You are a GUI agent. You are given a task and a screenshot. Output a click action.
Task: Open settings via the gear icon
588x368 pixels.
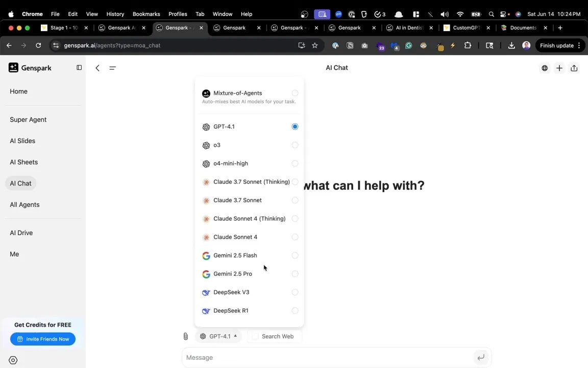(13, 360)
